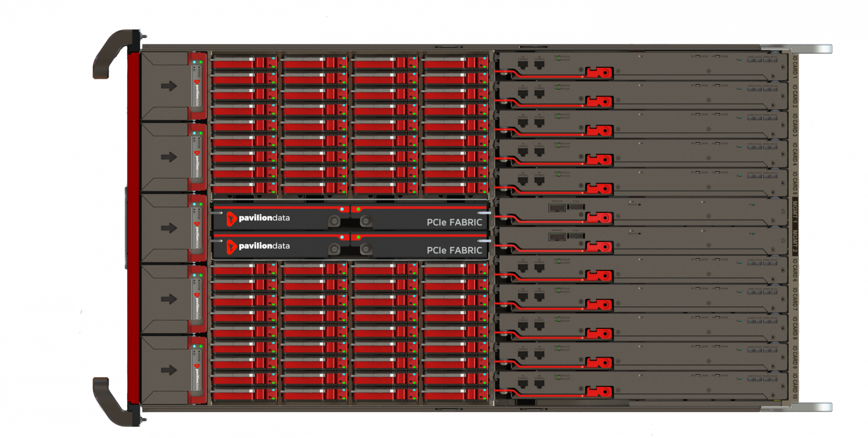Click the right thumbscrew on the lower PCIe fabric module
868x438 pixels.
click(x=366, y=249)
